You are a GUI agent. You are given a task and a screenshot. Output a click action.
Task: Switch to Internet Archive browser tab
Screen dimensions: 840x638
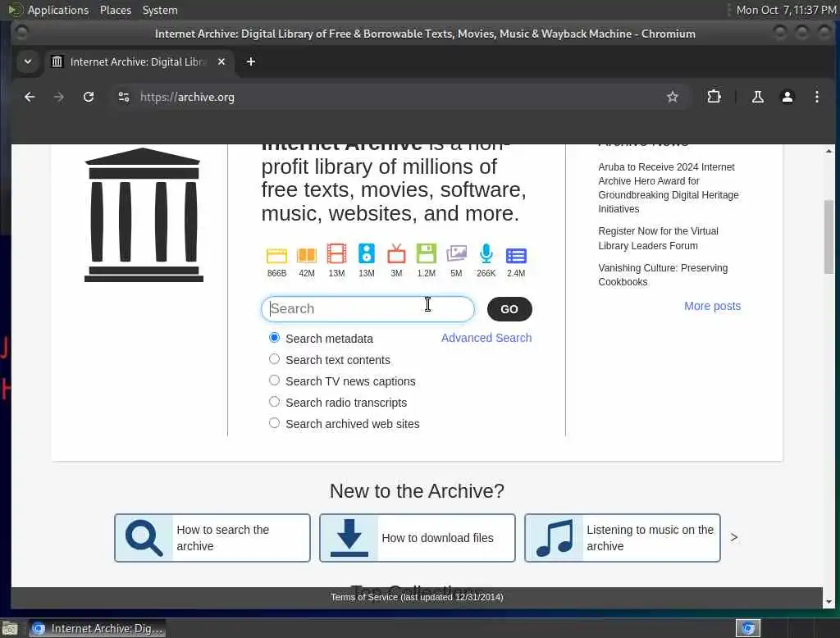point(139,62)
